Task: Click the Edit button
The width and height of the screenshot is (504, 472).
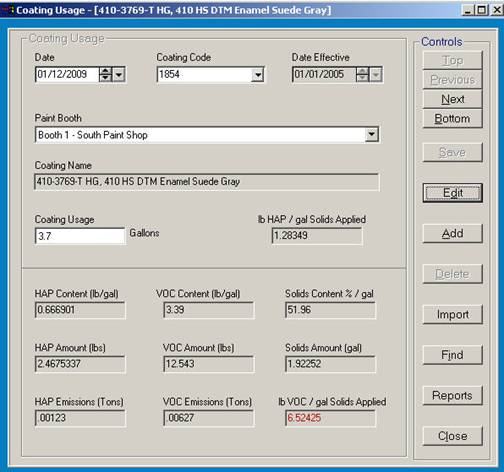Action: 452,193
